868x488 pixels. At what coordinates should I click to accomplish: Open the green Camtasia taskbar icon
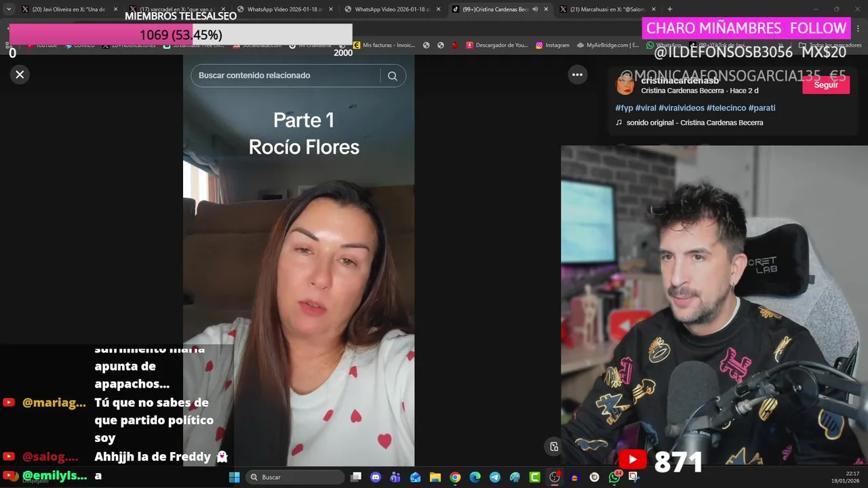(x=534, y=477)
